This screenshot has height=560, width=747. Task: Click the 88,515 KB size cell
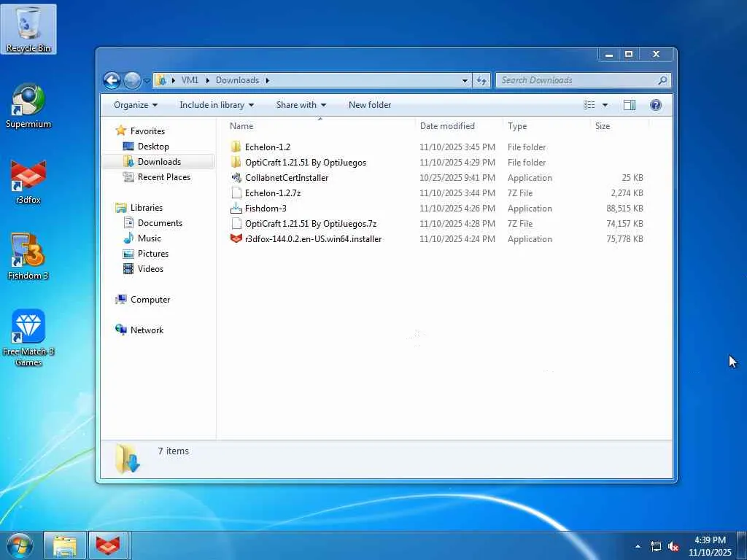click(624, 208)
